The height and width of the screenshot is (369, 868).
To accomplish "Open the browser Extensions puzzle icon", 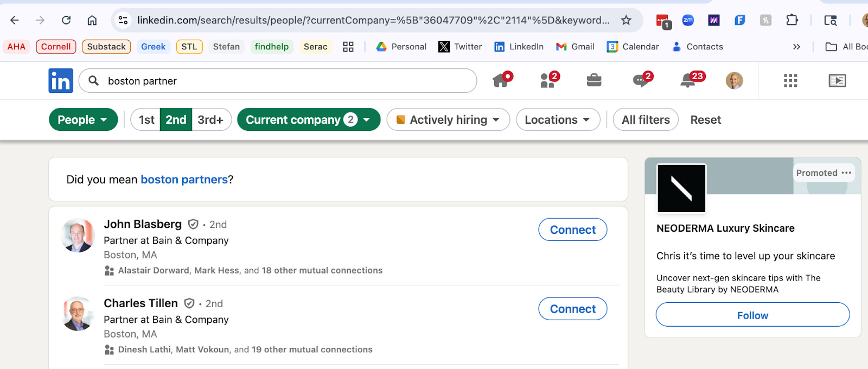I will pos(792,20).
